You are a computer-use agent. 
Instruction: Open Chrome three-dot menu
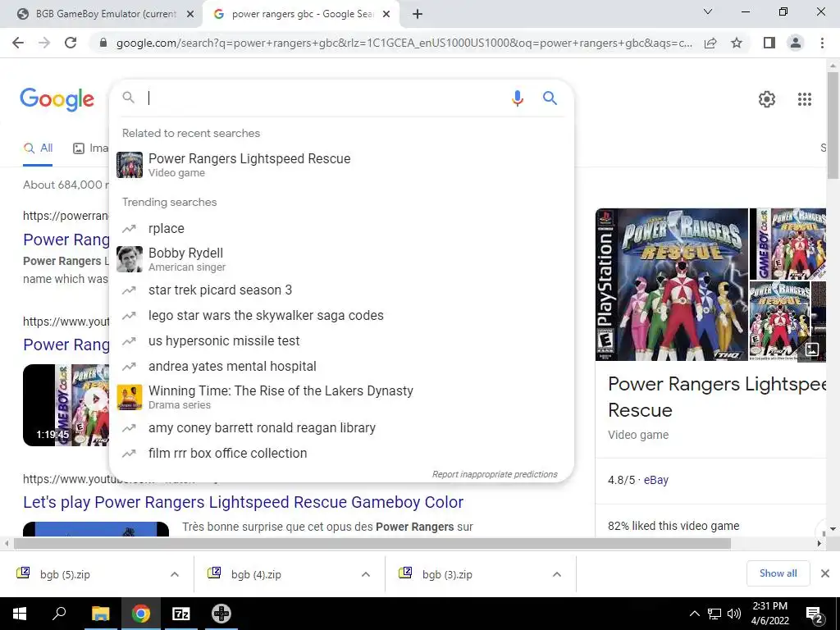point(822,43)
